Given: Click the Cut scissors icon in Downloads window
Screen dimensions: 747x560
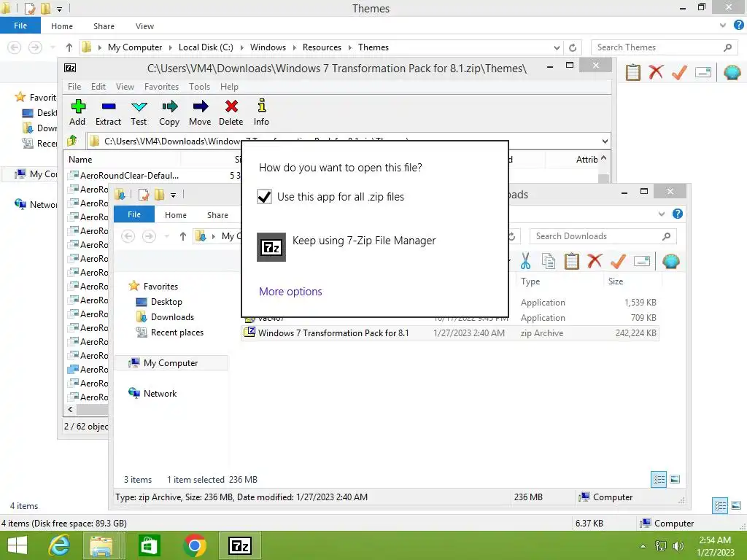Looking at the screenshot, I should [525, 261].
